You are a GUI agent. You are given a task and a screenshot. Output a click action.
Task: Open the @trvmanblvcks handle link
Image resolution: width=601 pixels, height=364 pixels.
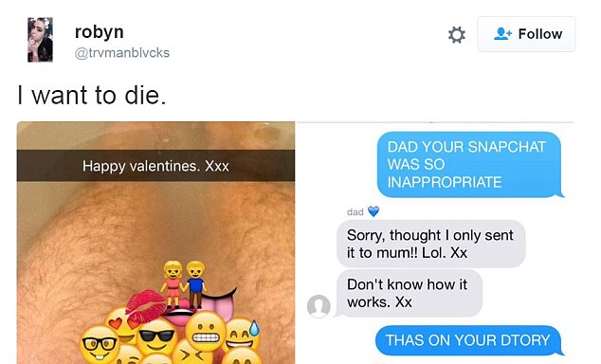[x=122, y=52]
